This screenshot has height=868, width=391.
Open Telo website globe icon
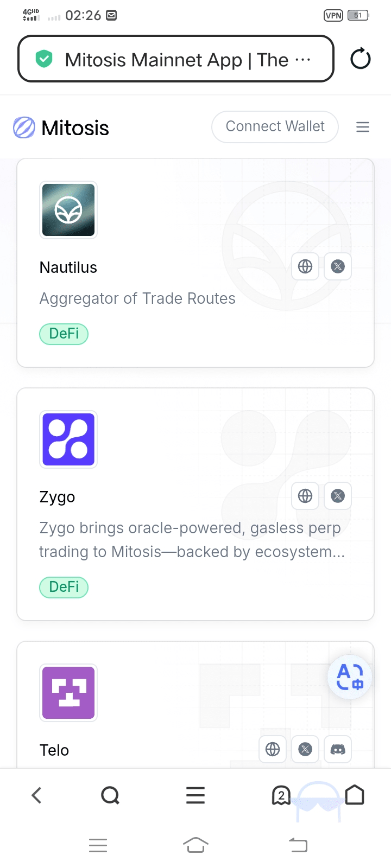(273, 749)
